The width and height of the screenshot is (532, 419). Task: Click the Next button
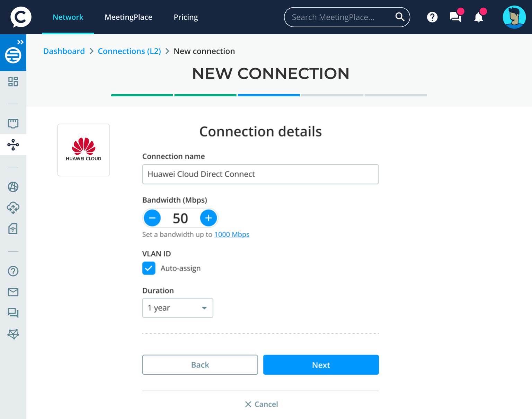coord(321,365)
